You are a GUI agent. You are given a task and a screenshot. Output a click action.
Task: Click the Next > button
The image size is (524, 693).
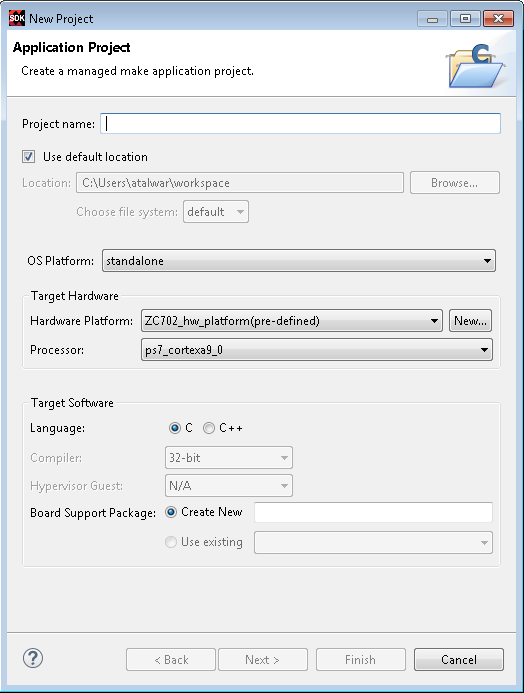tap(263, 660)
